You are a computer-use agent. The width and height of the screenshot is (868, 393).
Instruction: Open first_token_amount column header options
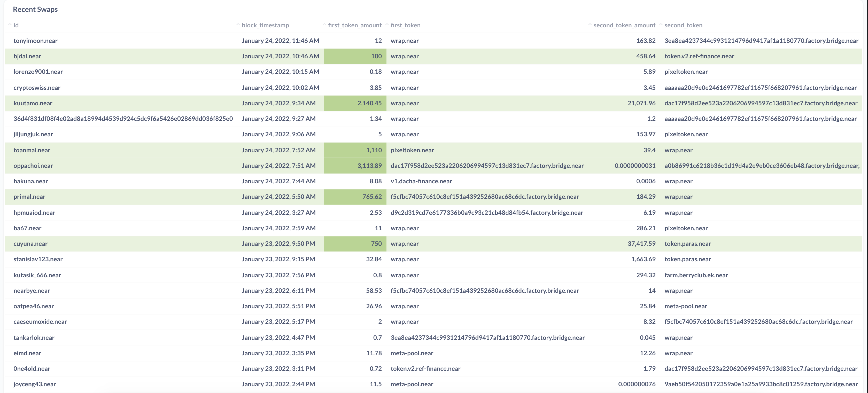[x=354, y=25]
